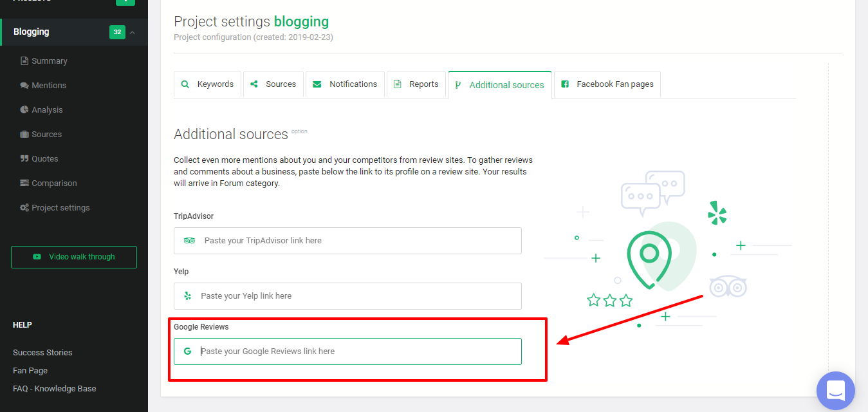Select the Facebook Fan pages tab
The image size is (868, 412).
pyautogui.click(x=607, y=84)
